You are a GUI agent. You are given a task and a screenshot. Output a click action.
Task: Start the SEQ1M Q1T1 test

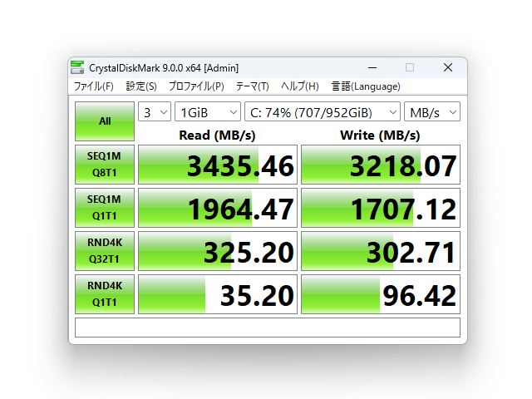[x=105, y=208]
